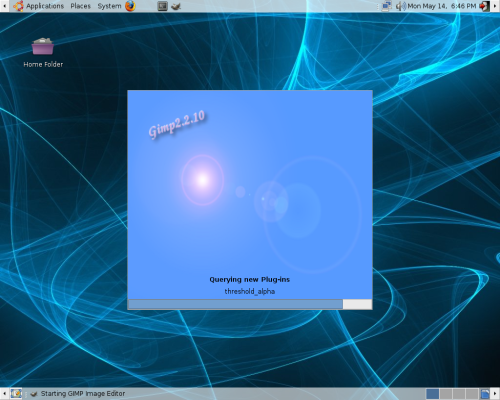Open the terminal launcher in top panel
500x400 pixels.
coord(162,6)
